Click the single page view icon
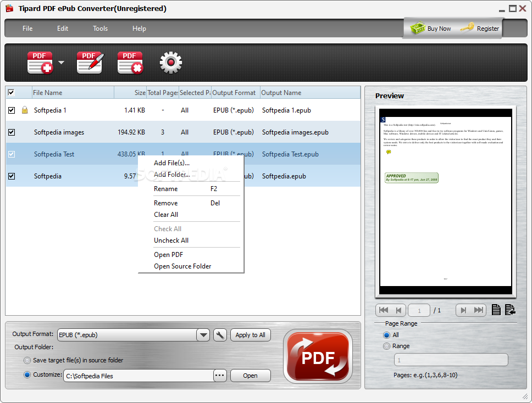Screen dimensions: 532x403 pos(496,310)
